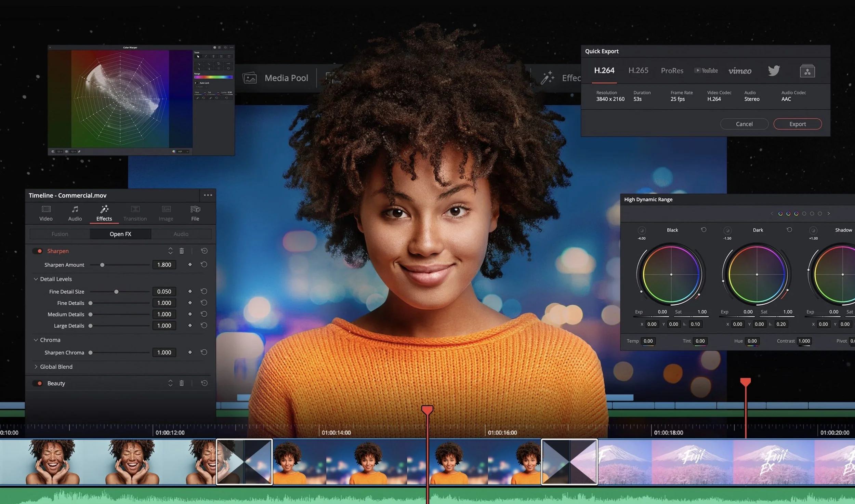Reset the Sharpen Amount parameter
Image resolution: width=855 pixels, height=504 pixels.
coord(204,265)
